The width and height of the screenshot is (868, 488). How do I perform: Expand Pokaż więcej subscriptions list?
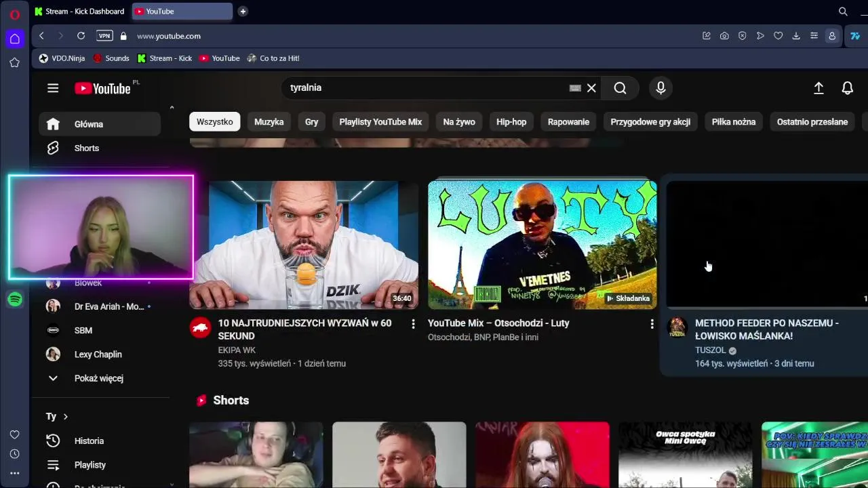[98, 378]
